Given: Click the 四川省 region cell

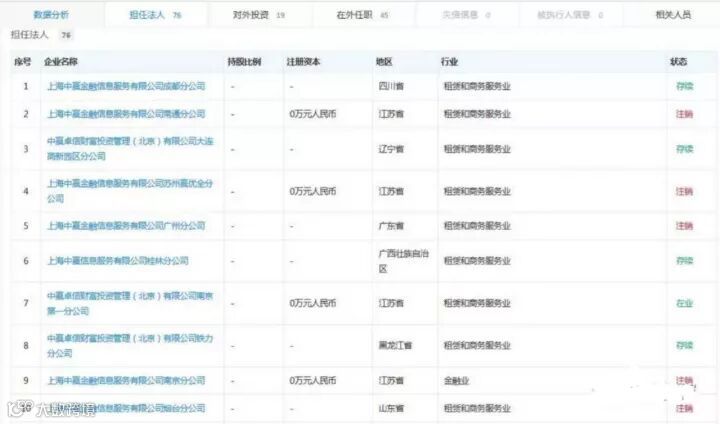Looking at the screenshot, I should coord(391,86).
